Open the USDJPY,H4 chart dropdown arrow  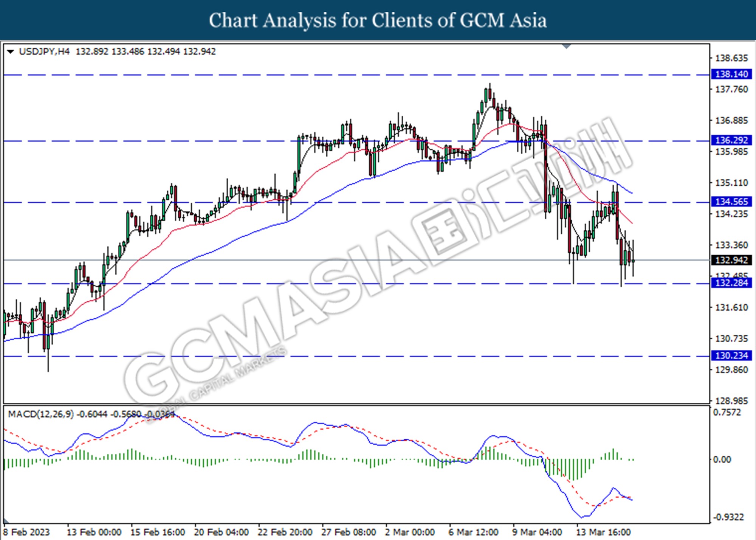pos(11,52)
